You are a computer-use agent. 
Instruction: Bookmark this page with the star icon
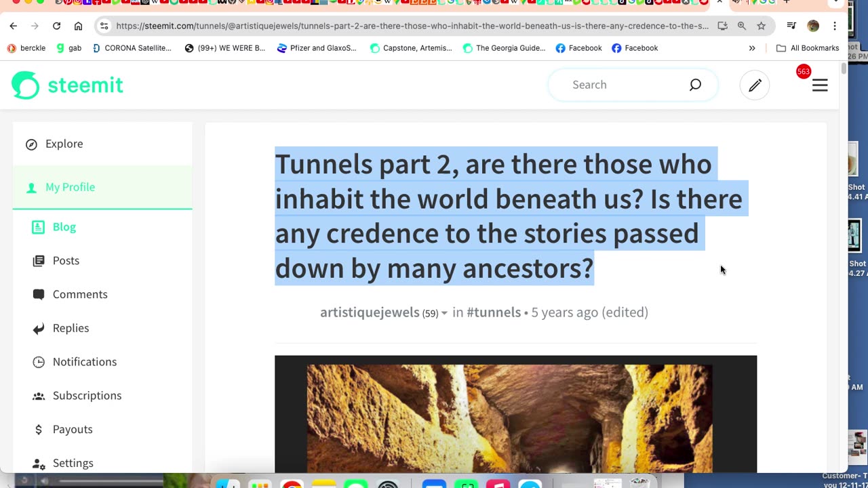click(762, 26)
